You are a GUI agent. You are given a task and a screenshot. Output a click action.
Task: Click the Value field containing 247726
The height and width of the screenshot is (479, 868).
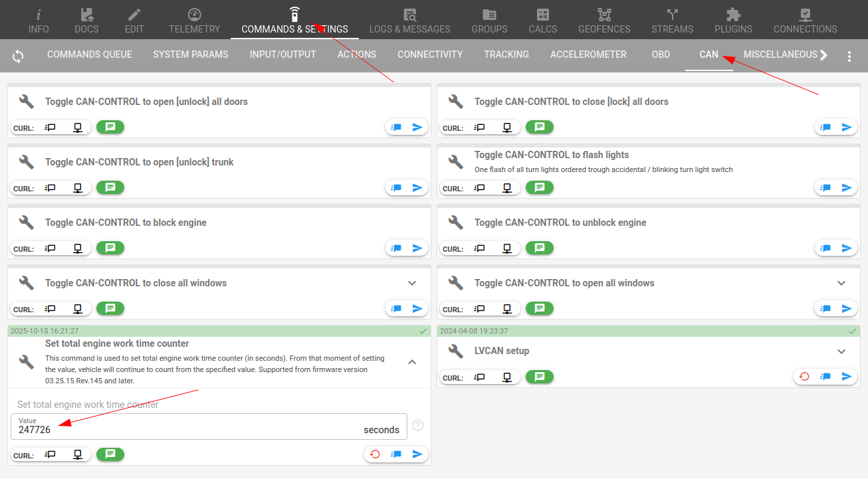pos(199,429)
